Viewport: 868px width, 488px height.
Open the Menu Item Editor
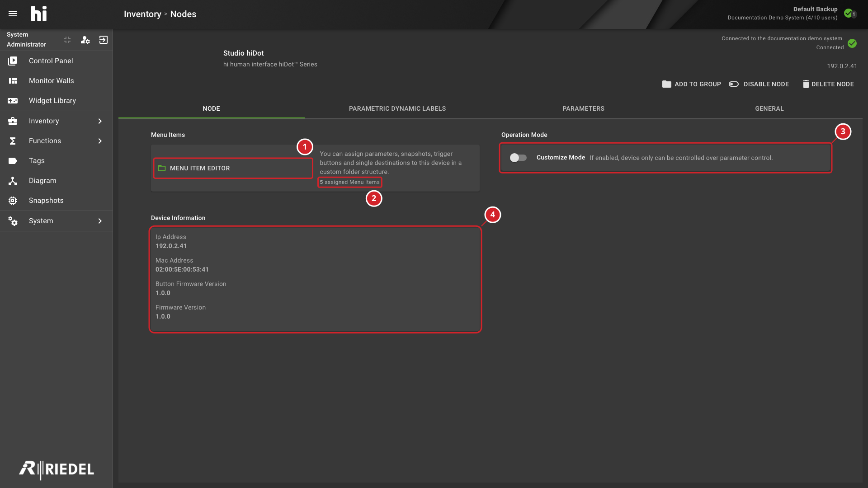(x=233, y=168)
